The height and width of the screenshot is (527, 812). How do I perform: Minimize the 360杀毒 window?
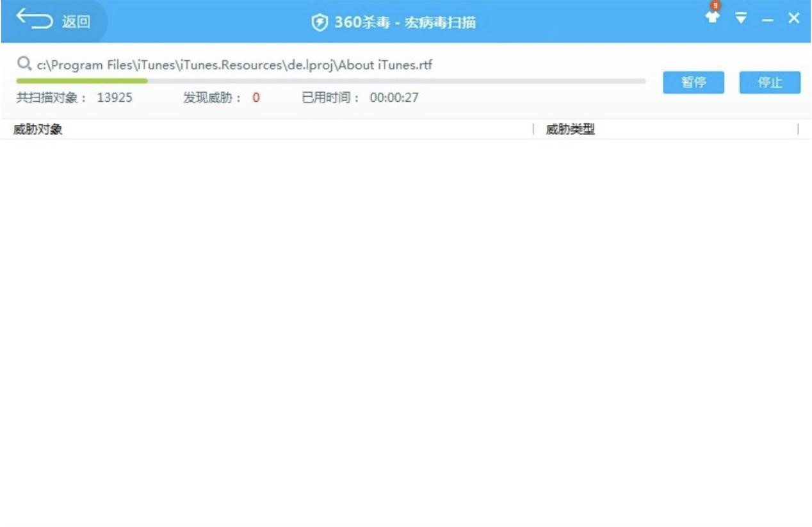coord(767,20)
